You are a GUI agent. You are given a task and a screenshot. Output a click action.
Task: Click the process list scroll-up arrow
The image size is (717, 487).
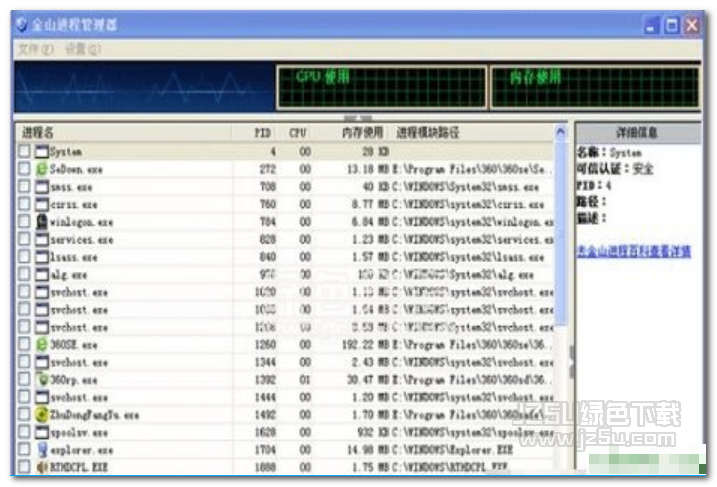pyautogui.click(x=561, y=133)
